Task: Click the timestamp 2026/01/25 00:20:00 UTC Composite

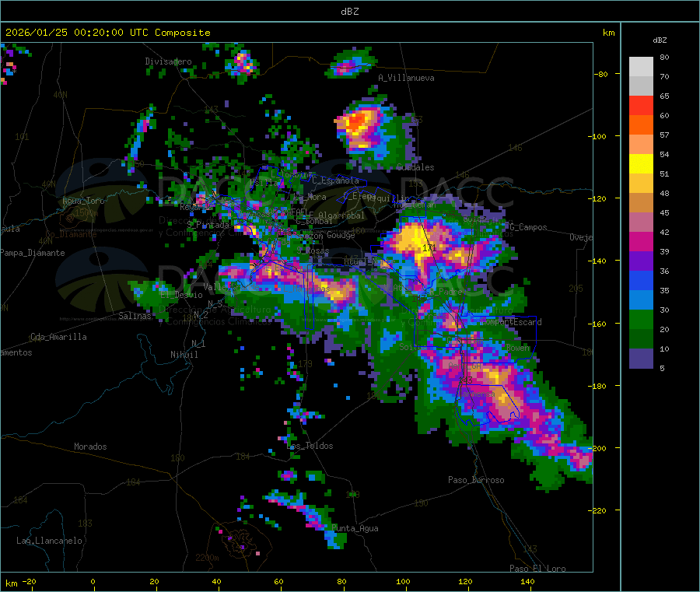Action: click(107, 33)
